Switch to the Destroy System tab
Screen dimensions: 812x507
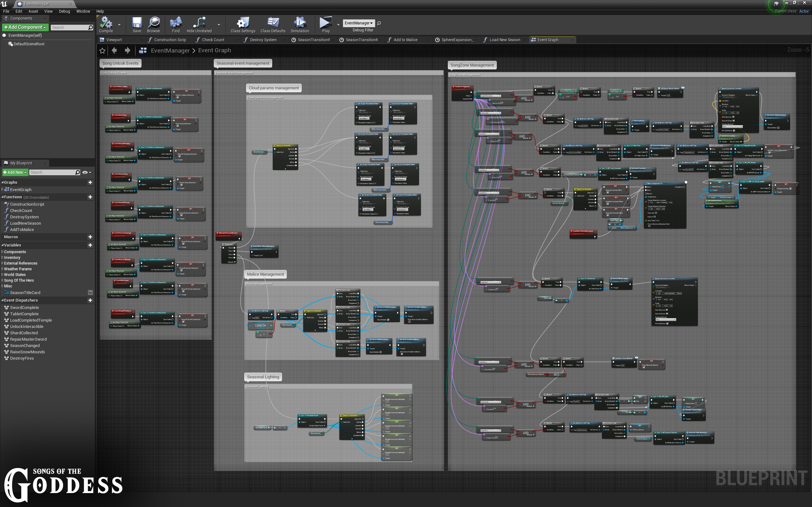click(x=263, y=40)
